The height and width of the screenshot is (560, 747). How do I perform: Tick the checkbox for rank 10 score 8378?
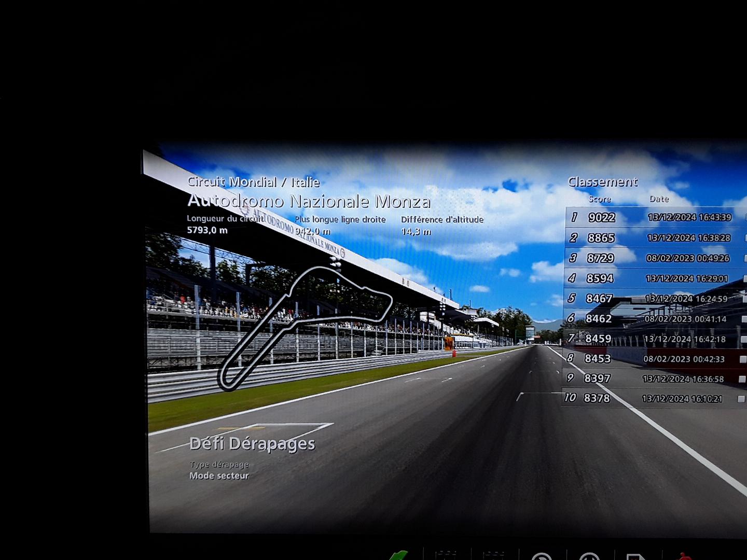click(x=741, y=399)
